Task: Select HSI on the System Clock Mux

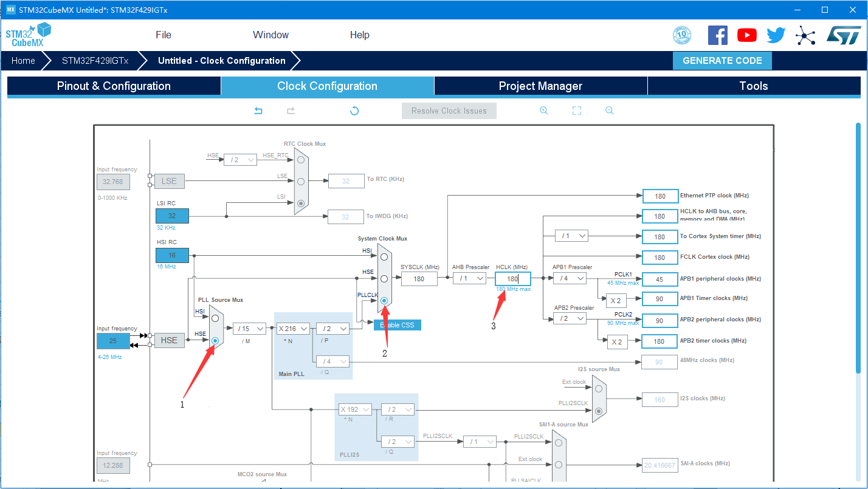Action: (384, 257)
